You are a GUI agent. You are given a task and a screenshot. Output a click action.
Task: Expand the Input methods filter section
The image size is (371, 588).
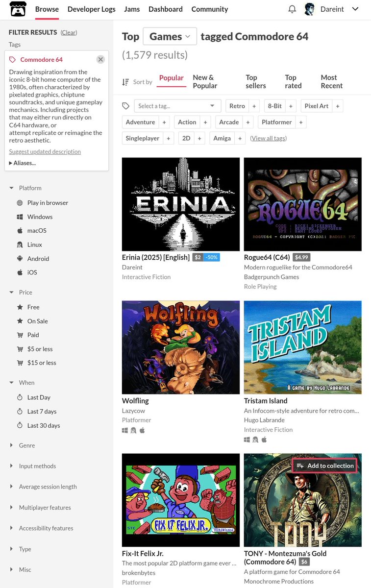point(32,466)
